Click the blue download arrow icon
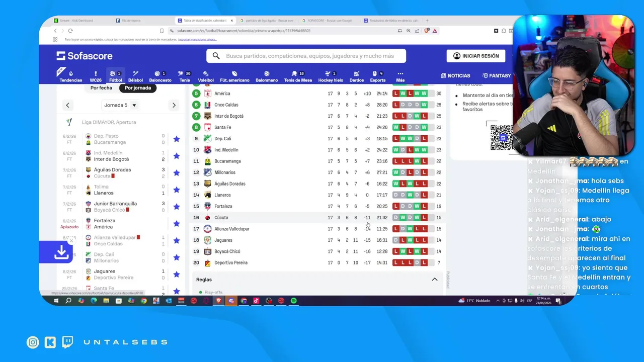This screenshot has height=362, width=644. (x=61, y=252)
